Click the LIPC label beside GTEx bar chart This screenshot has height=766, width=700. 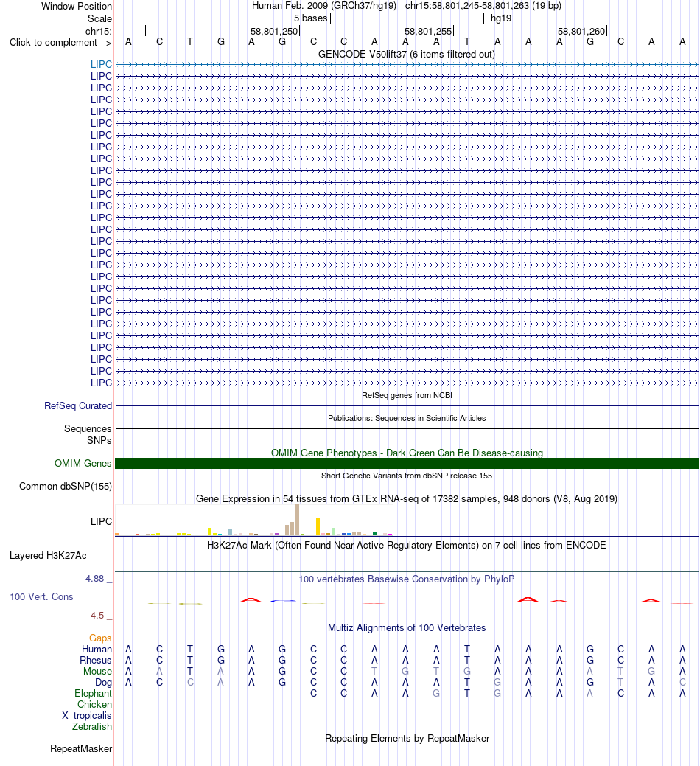point(101,522)
